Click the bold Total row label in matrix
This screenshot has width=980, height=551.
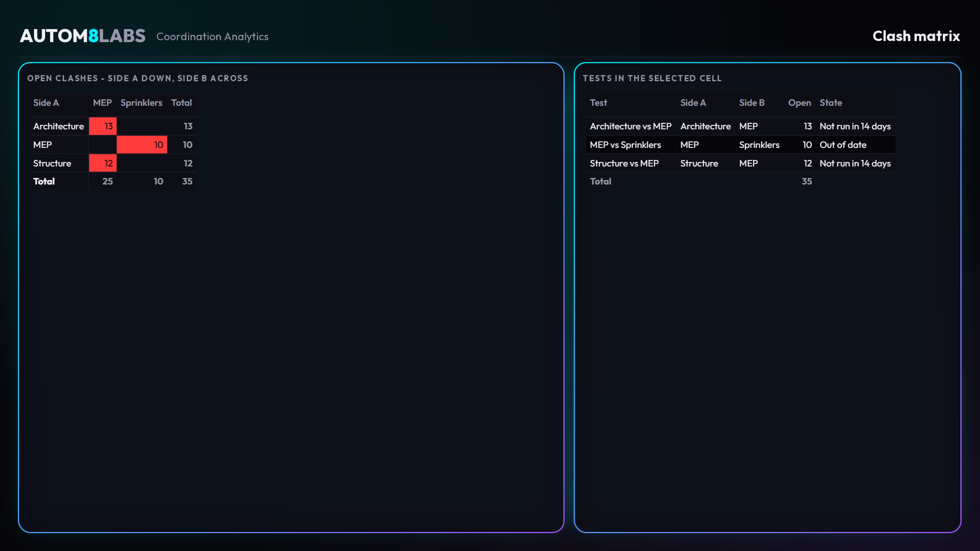(44, 181)
